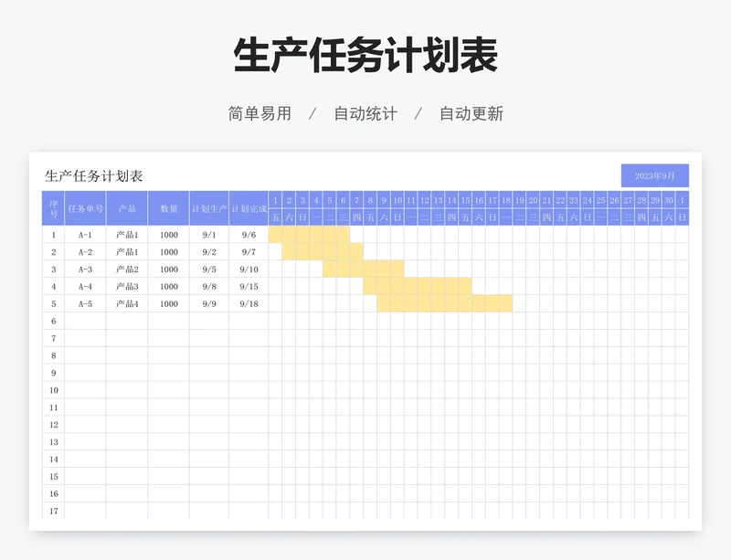This screenshot has width=731, height=560.
Task: Click the small sheet title 生产任务计划表
Action: pos(94,176)
